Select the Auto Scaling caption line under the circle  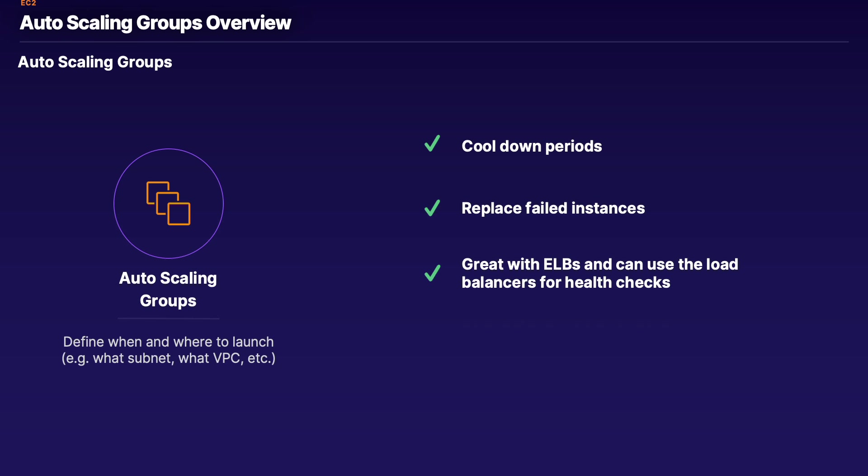pyautogui.click(x=168, y=278)
